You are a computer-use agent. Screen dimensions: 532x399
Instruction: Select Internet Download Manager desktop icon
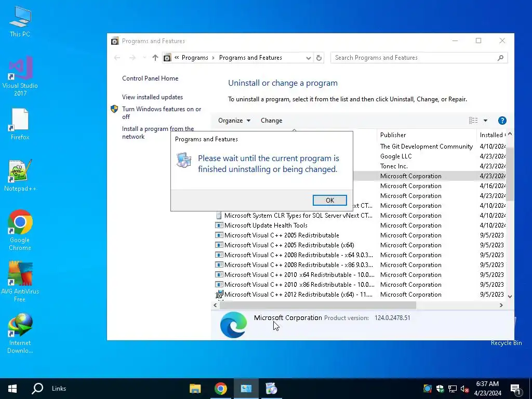20,333
